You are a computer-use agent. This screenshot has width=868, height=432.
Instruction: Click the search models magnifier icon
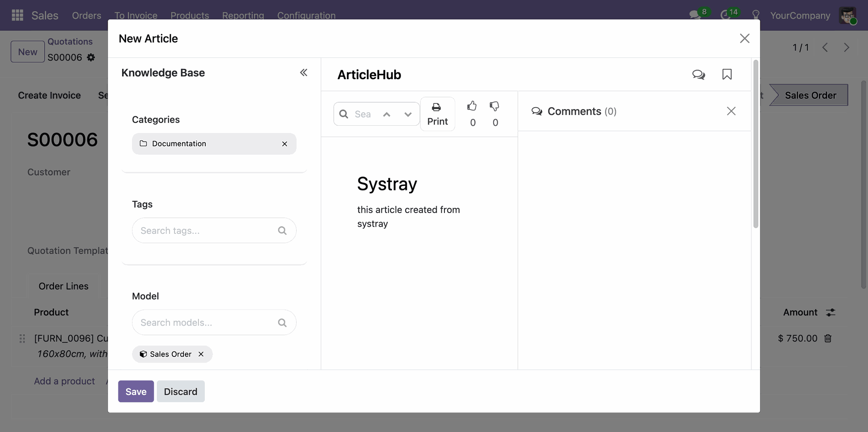282,323
